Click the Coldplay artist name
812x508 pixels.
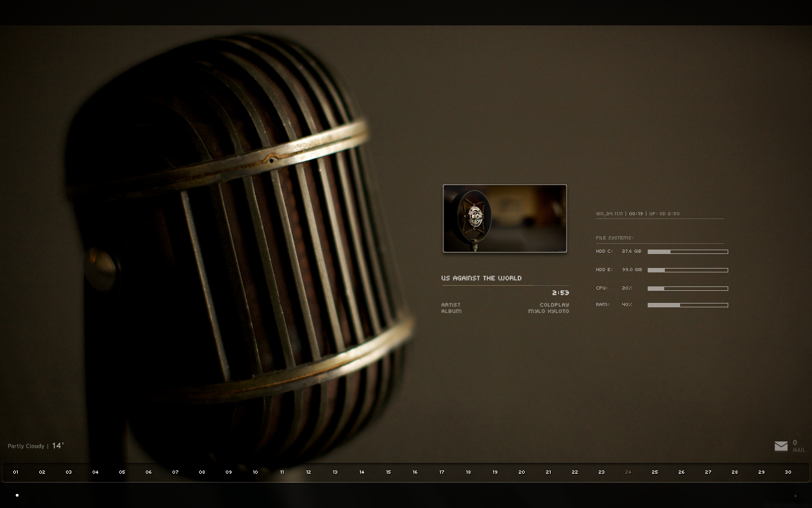tap(554, 305)
